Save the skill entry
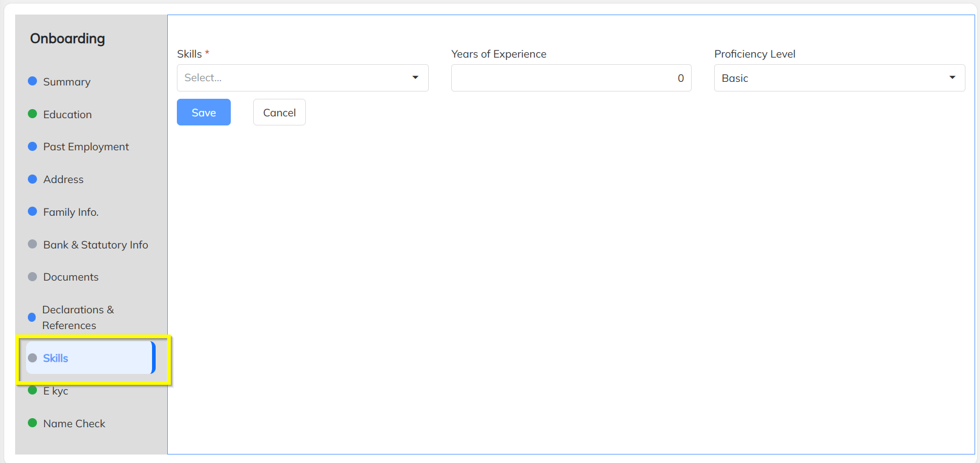 click(204, 113)
